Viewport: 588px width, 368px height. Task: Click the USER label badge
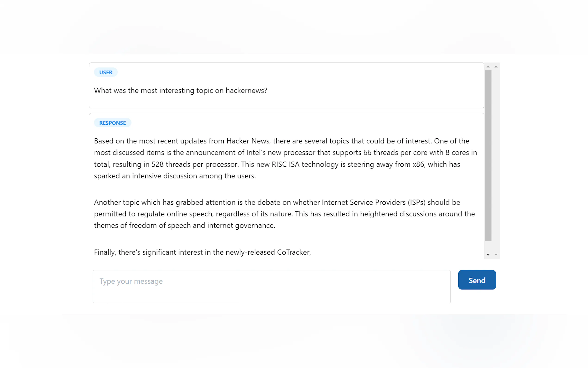(x=106, y=73)
